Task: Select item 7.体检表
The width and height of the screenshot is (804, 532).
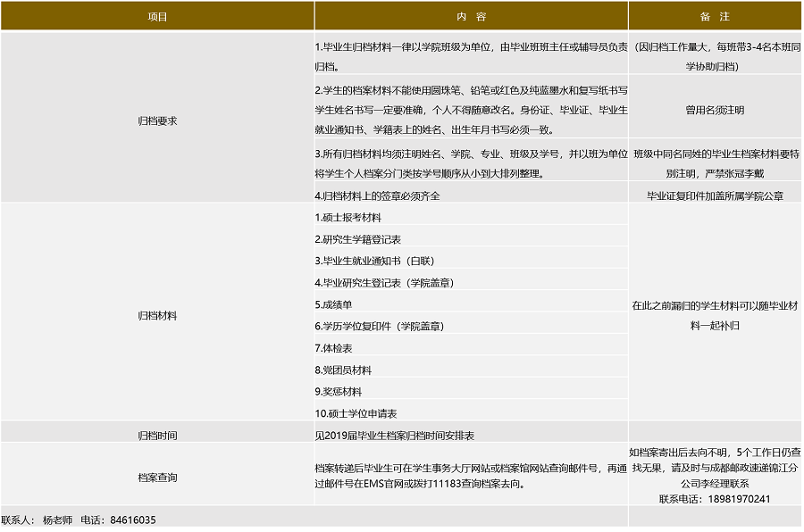Action: [x=333, y=348]
